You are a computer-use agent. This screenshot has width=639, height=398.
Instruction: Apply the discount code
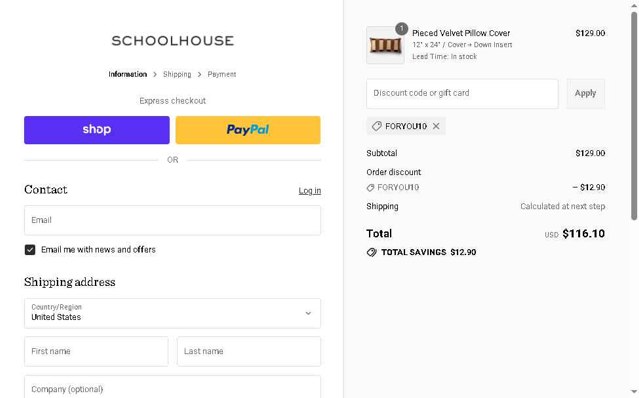586,93
